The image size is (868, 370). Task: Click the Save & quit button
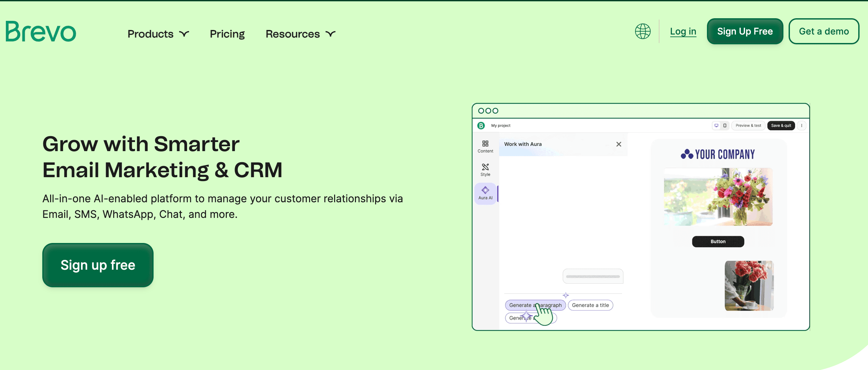pyautogui.click(x=781, y=125)
